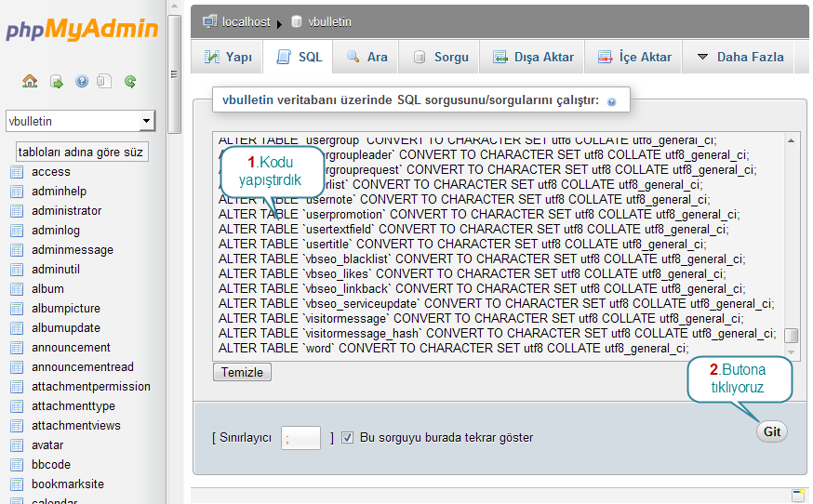Open the avatar table link

click(47, 444)
